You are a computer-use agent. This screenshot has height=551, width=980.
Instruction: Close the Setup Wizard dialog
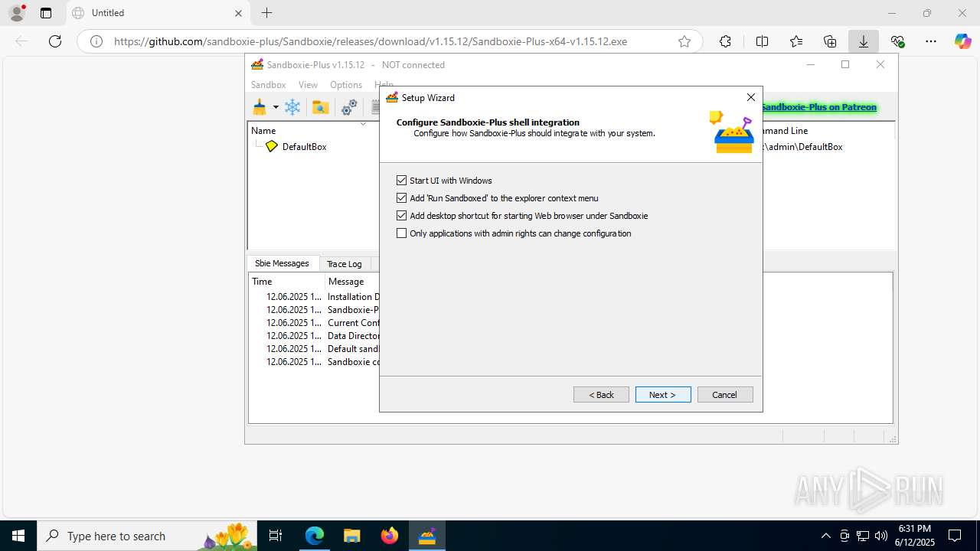[x=751, y=97]
